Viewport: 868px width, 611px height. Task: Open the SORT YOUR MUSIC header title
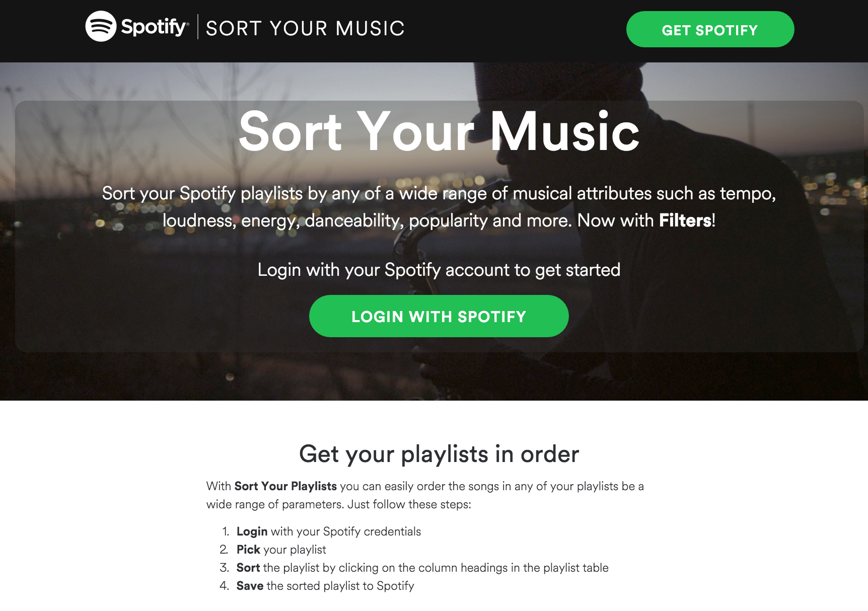[x=305, y=28]
